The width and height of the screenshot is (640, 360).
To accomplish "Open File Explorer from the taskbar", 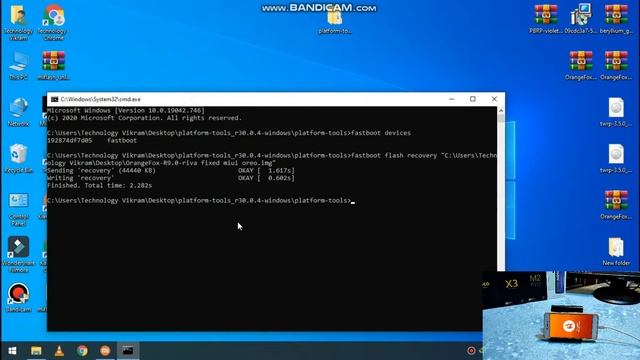I will 36,351.
